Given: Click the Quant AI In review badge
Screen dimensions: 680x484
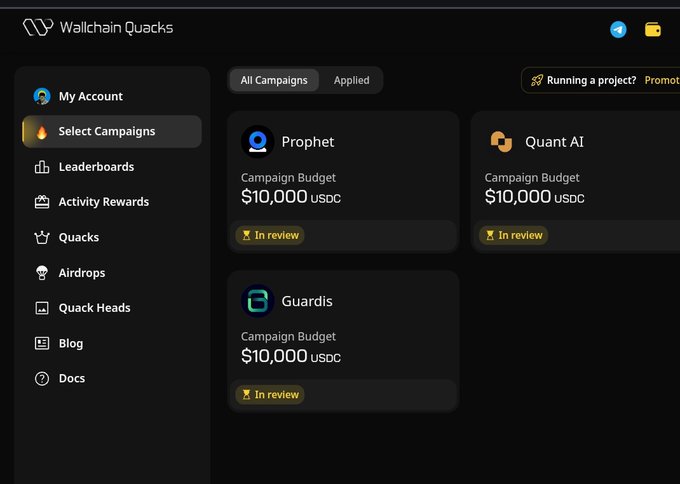Looking at the screenshot, I should pos(513,235).
